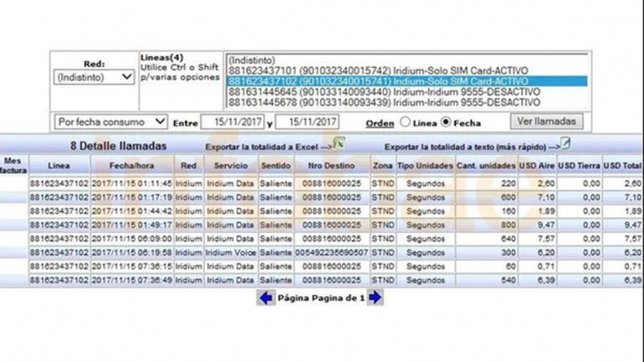644x362 pixels.
Task: Select line 881623437101 in the list
Action: point(378,71)
